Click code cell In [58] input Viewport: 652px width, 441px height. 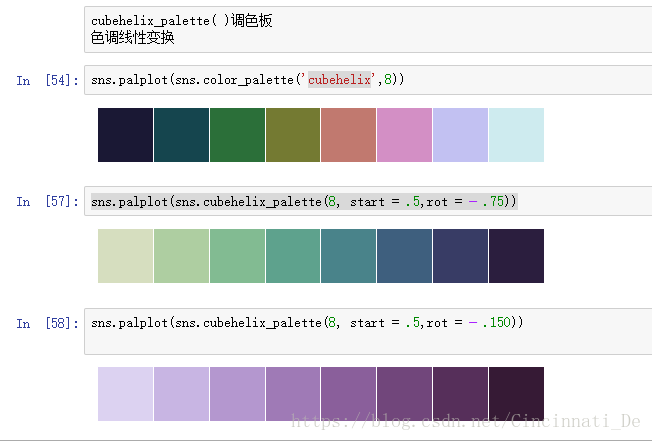368,331
